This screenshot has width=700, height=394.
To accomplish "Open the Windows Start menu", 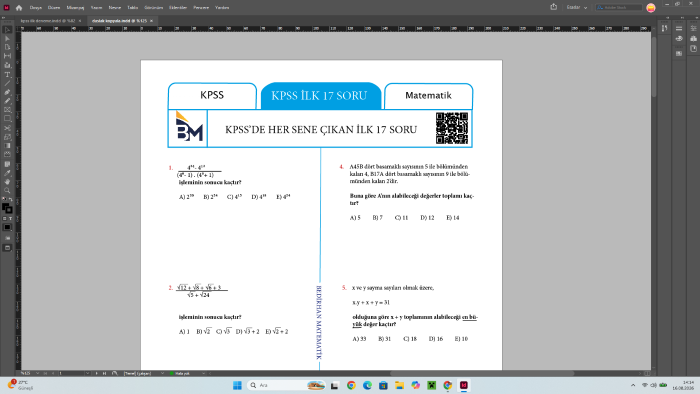I will tap(237, 385).
